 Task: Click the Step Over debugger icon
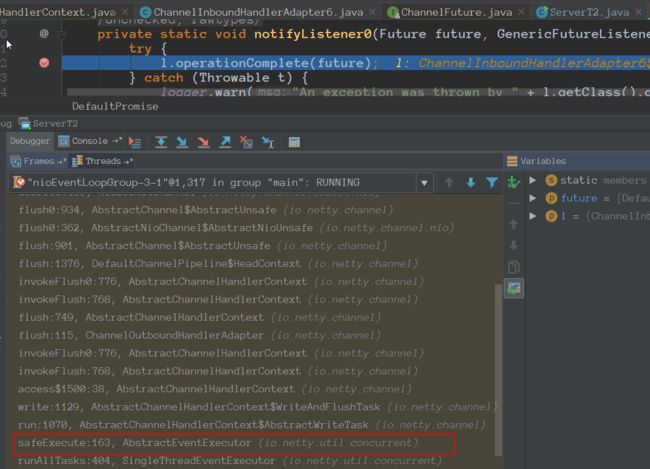[161, 142]
